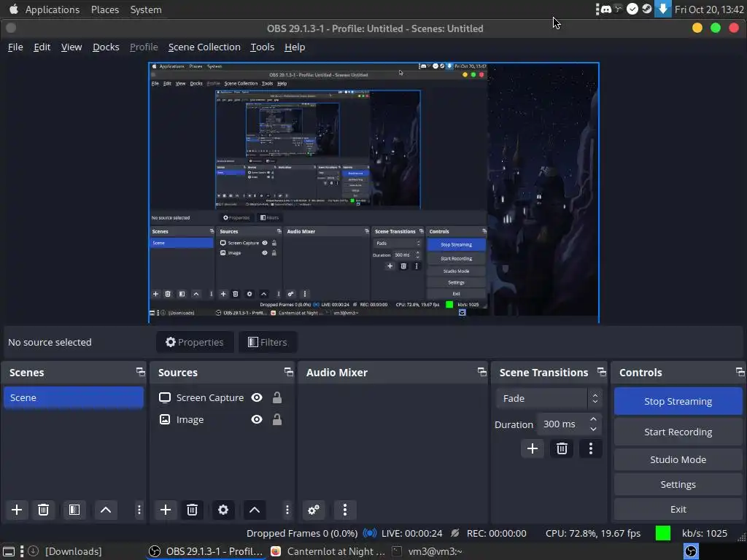The image size is (747, 560).
Task: Click the Exit button
Action: tap(678, 509)
